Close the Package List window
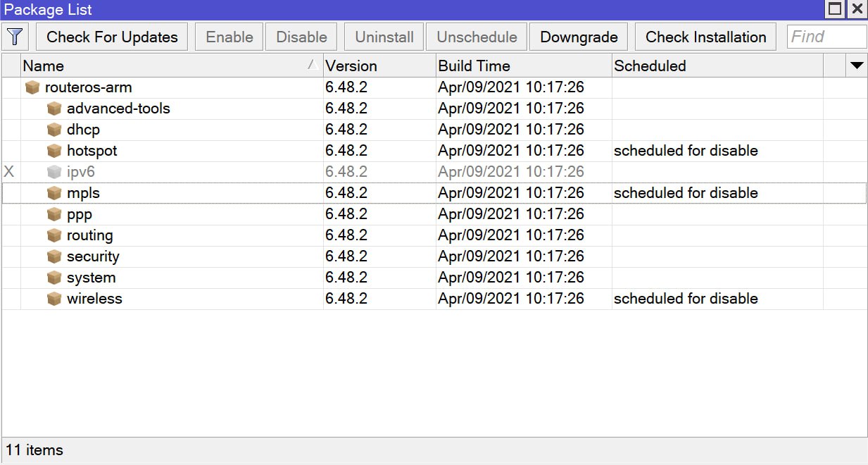The image size is (868, 465). click(x=856, y=9)
